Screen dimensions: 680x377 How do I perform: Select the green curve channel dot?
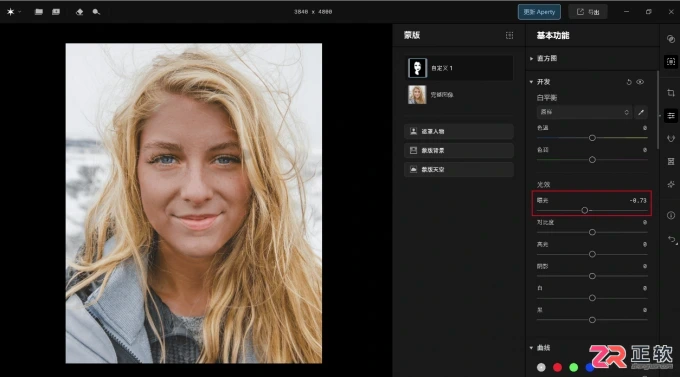coord(573,368)
